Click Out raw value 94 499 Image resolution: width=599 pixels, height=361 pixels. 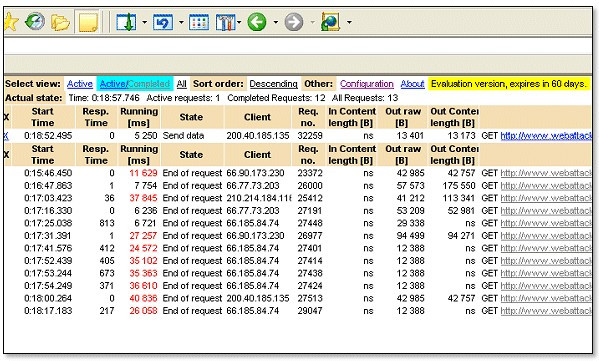click(x=410, y=236)
